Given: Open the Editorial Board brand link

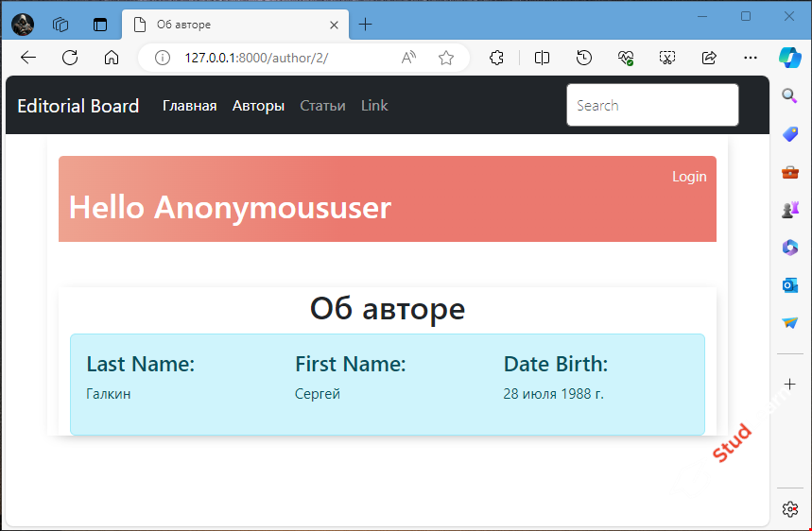Looking at the screenshot, I should click(x=78, y=106).
